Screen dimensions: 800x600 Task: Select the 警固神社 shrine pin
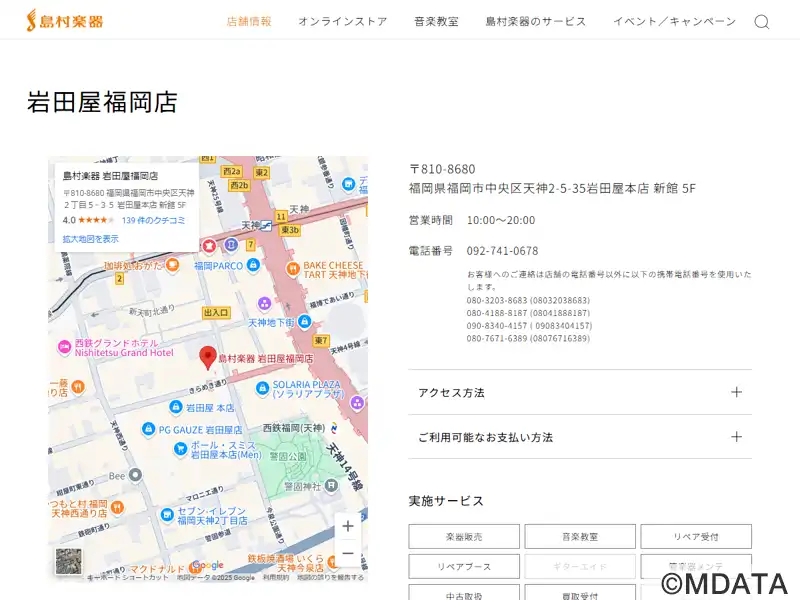[x=332, y=485]
